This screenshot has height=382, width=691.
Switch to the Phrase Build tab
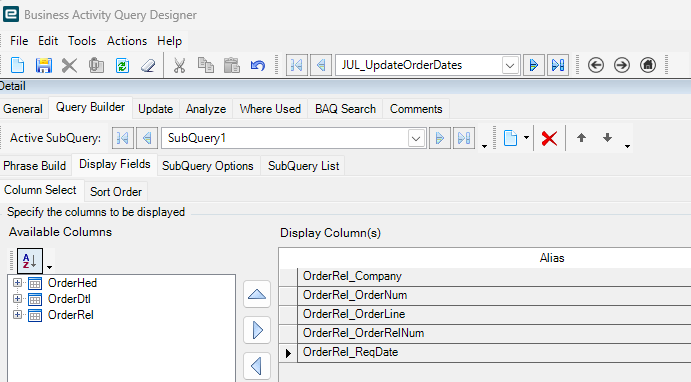tap(34, 166)
